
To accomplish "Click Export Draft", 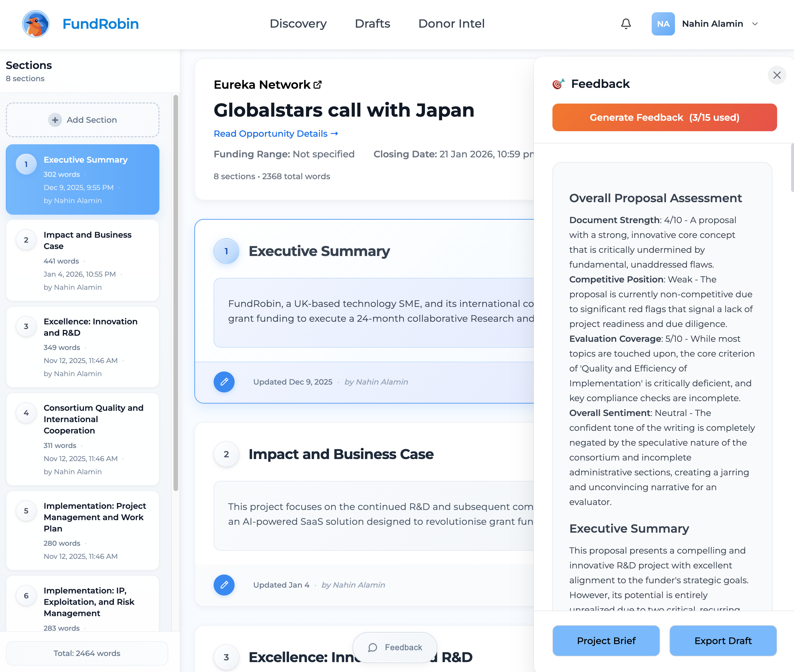I will click(723, 641).
